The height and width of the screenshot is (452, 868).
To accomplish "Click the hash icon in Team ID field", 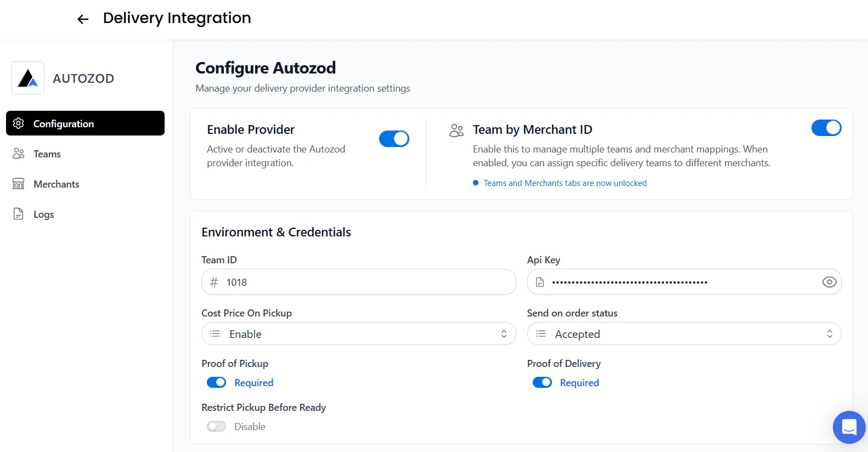I will coord(214,282).
